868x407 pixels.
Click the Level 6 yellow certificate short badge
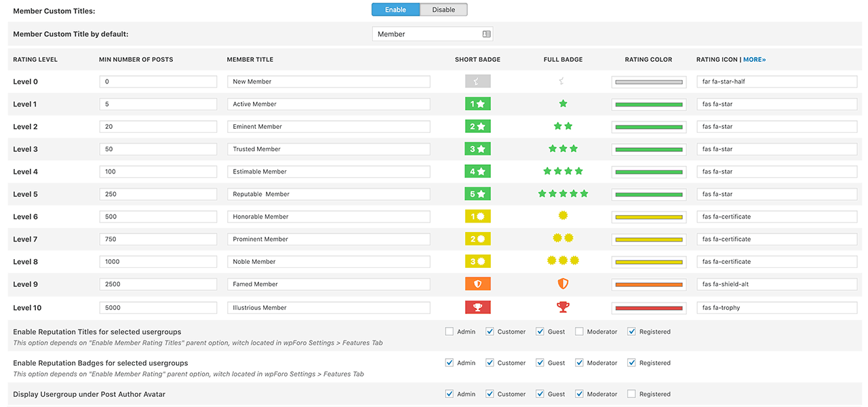point(477,216)
